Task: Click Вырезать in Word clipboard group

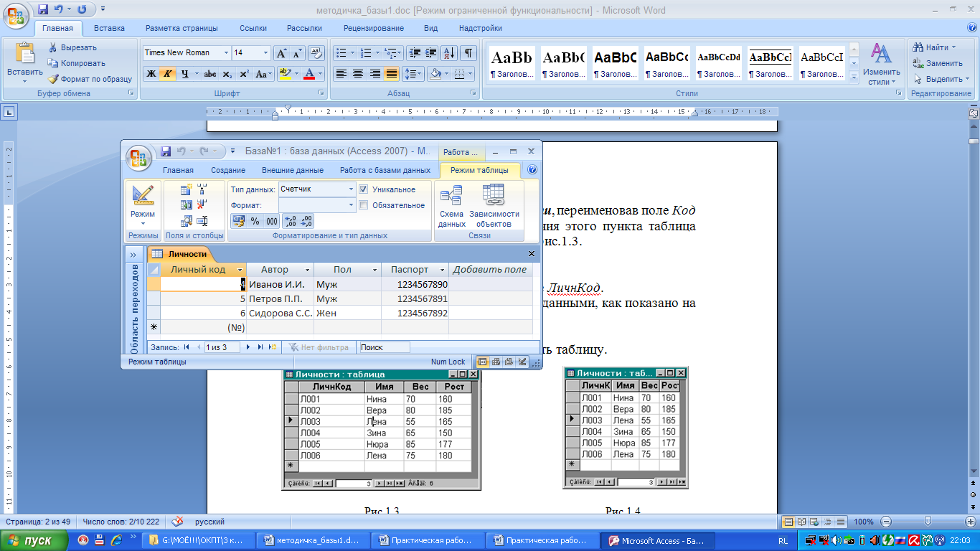Action: click(72, 47)
